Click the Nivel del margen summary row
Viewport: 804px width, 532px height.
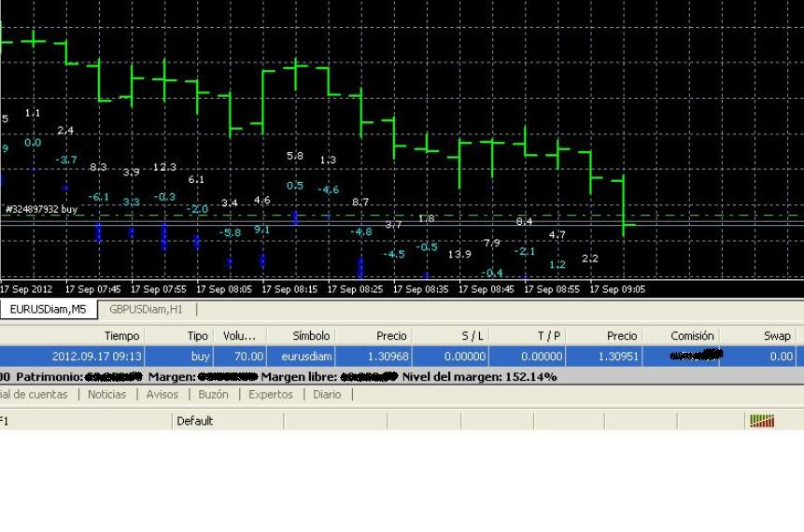[402, 377]
